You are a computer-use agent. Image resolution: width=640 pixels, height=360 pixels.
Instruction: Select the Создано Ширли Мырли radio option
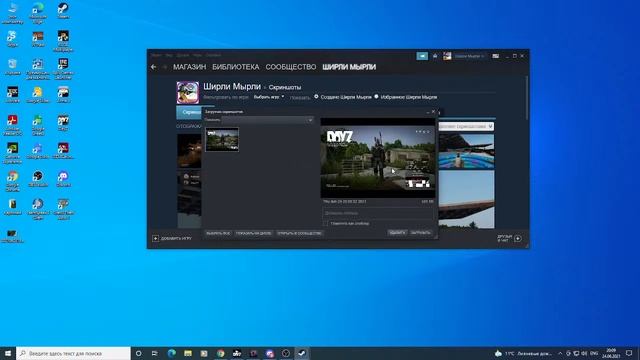tap(316, 97)
